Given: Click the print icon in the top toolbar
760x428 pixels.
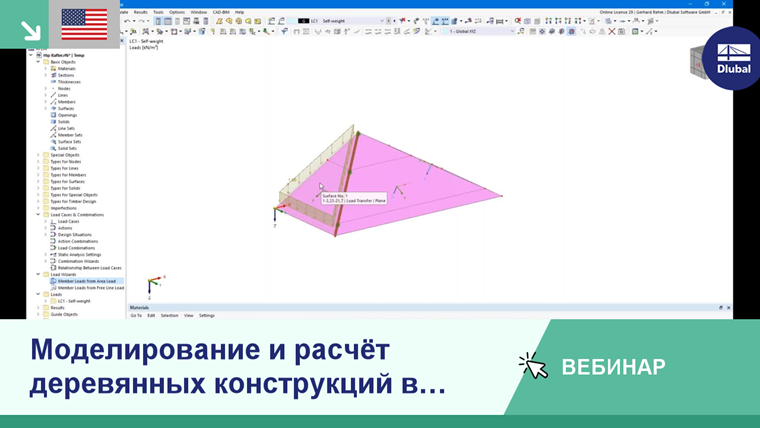Looking at the screenshot, I should coord(196,21).
